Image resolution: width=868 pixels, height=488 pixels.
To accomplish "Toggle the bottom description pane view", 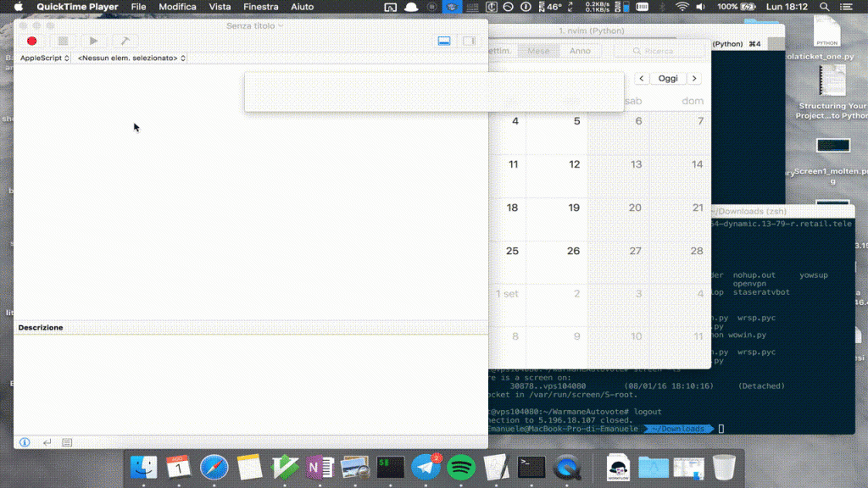I will [x=444, y=41].
